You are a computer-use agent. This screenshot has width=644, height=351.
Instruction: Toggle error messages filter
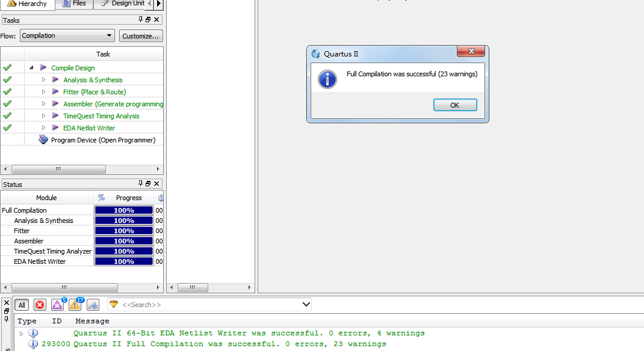[40, 305]
